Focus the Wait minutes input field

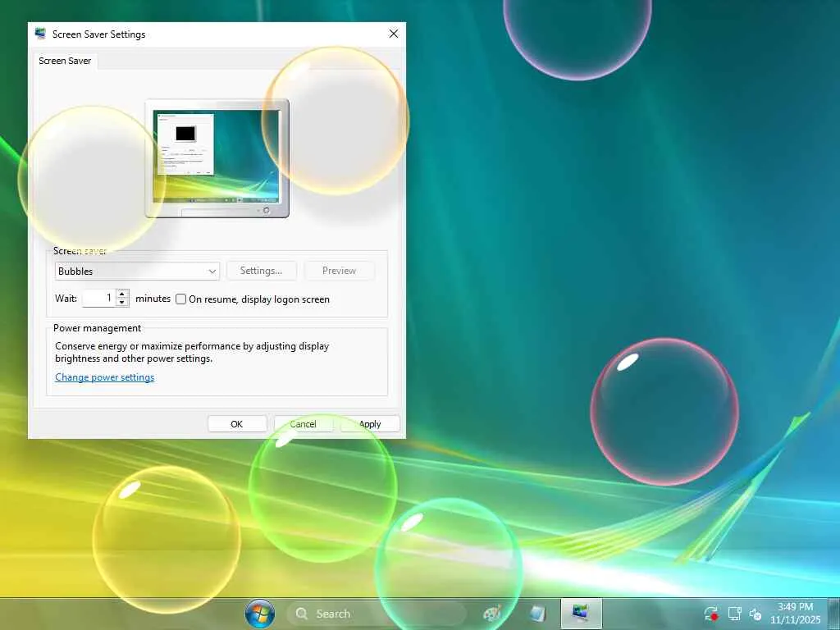tap(99, 298)
